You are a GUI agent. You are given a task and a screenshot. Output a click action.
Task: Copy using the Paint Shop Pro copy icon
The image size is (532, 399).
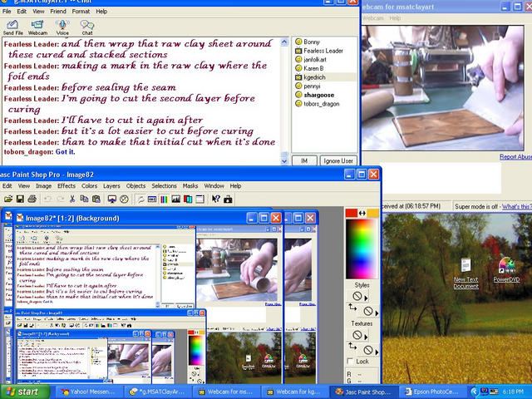point(84,199)
